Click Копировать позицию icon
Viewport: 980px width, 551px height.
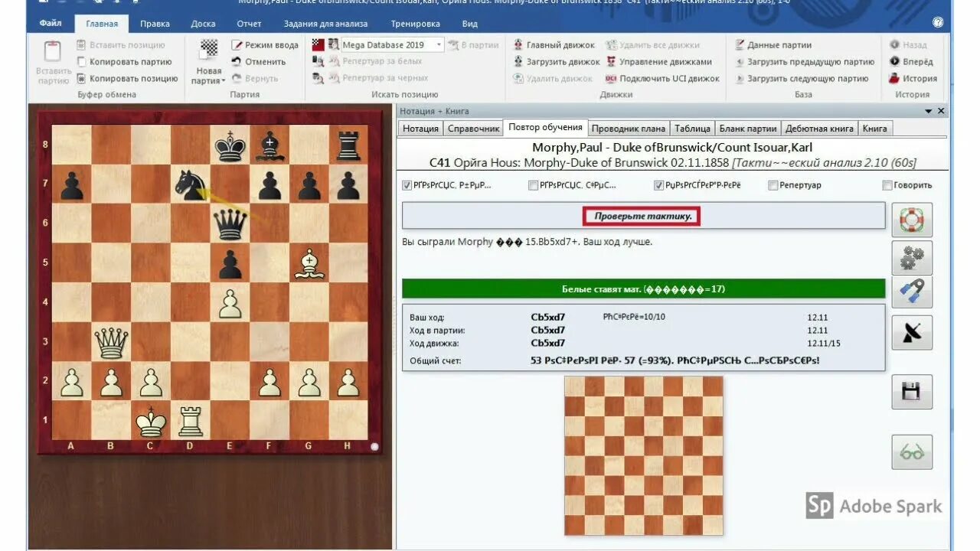coord(81,79)
